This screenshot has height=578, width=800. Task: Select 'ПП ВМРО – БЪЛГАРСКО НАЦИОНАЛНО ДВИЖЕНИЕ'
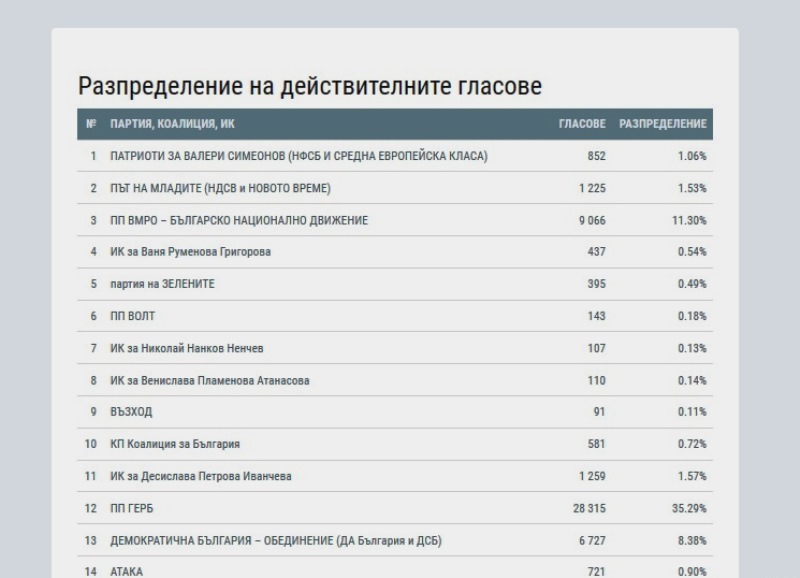pos(239,220)
